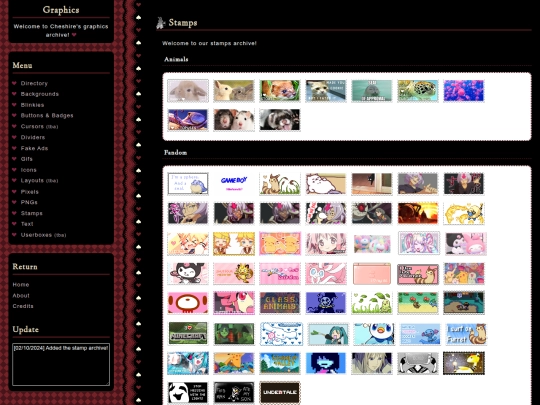The width and height of the screenshot is (540, 405).
Task: Select Layouts (tba) menu entry
Action: click(39, 180)
